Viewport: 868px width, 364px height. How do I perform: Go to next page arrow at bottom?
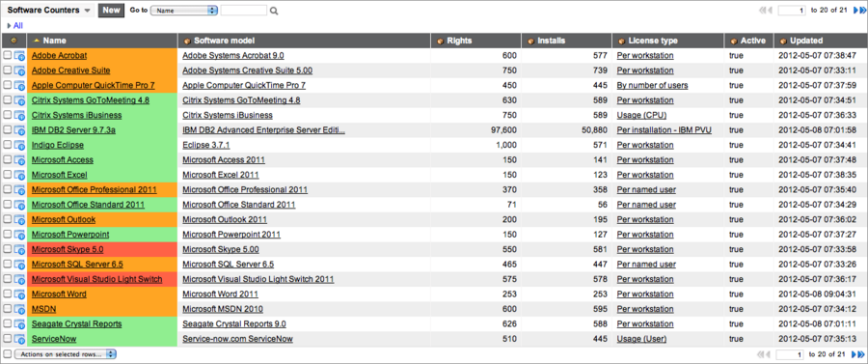(854, 354)
